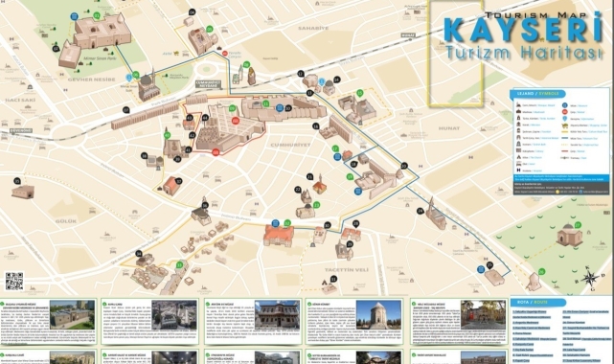Click black marker 16 south of the castle
The image size is (614, 364).
(x=316, y=126)
